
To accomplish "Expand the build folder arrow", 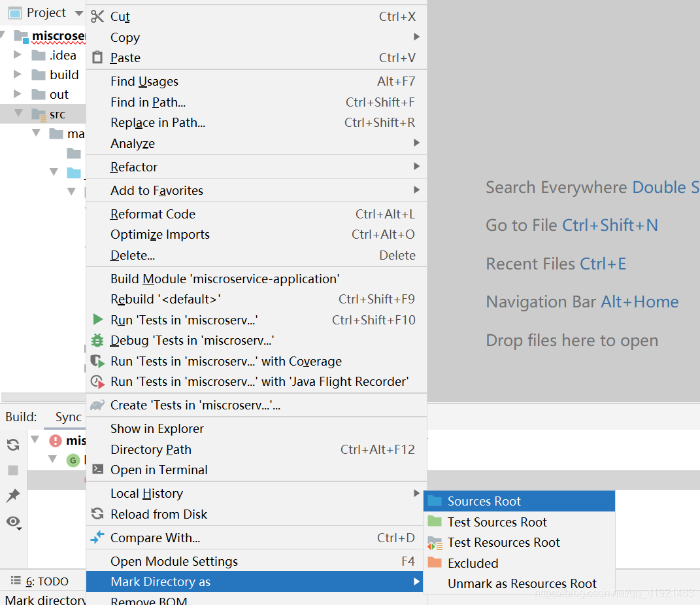I will [x=18, y=74].
